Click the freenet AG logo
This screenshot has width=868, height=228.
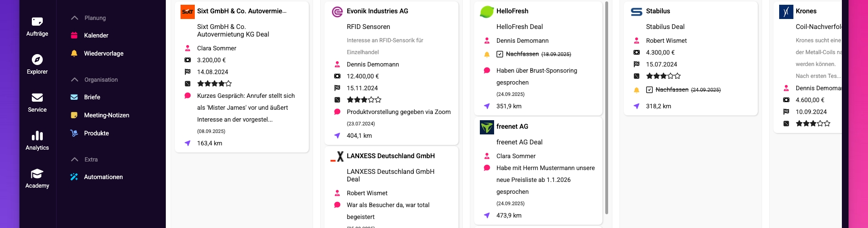pos(487,127)
